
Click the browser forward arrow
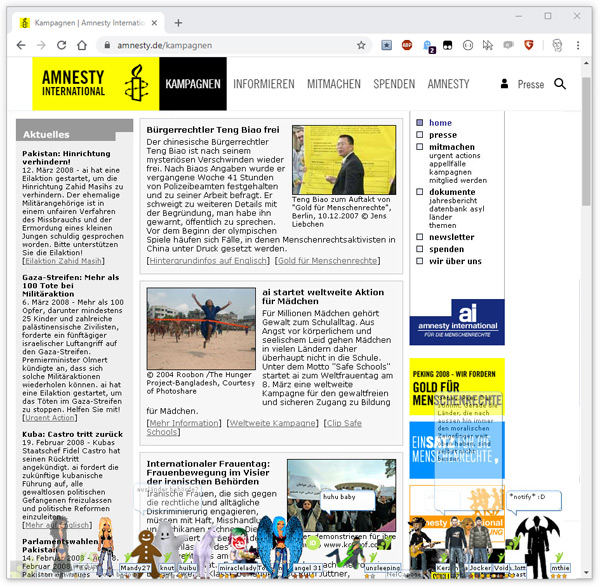coord(41,46)
